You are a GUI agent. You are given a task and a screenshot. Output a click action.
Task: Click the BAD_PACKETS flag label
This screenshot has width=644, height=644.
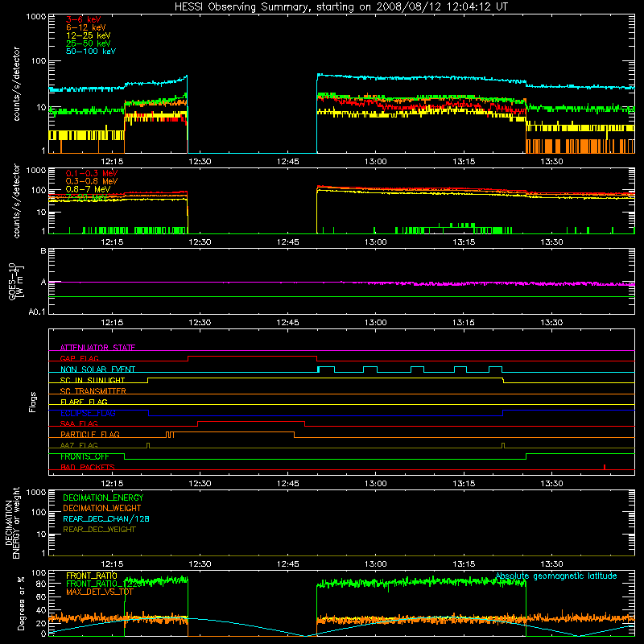(88, 467)
